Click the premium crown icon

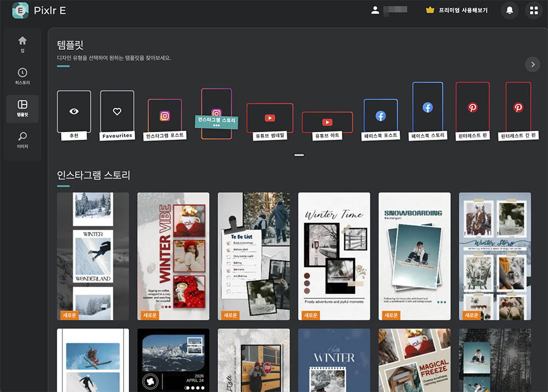[x=430, y=10]
